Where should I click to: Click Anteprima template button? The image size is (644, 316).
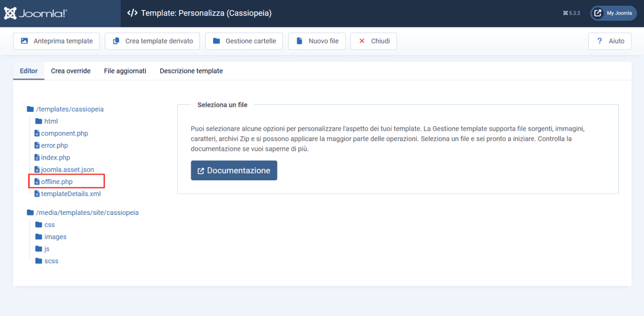click(x=57, y=41)
